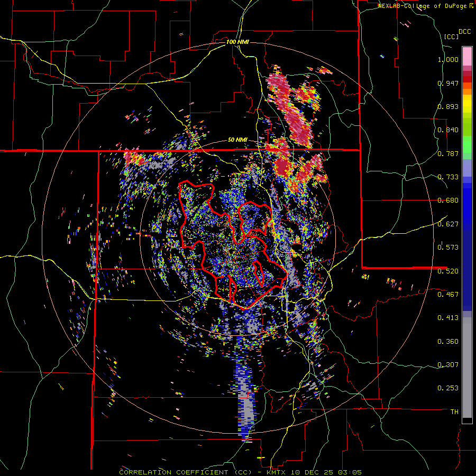Click the 1.000 scale value

pos(448,59)
